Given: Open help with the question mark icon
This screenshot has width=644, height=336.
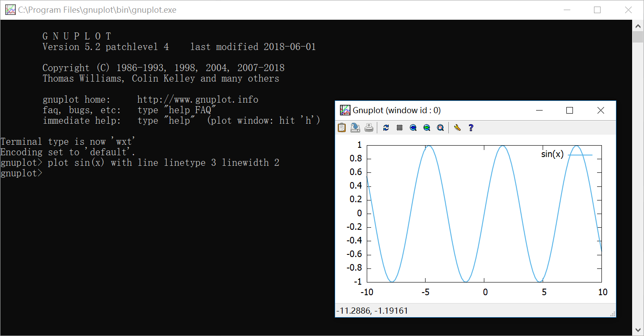Looking at the screenshot, I should click(x=471, y=128).
